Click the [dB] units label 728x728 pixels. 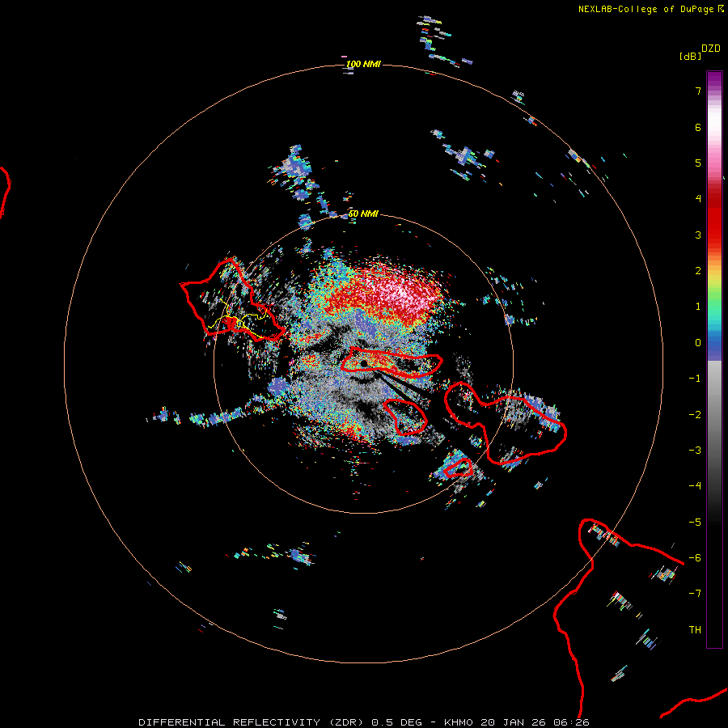tap(690, 56)
